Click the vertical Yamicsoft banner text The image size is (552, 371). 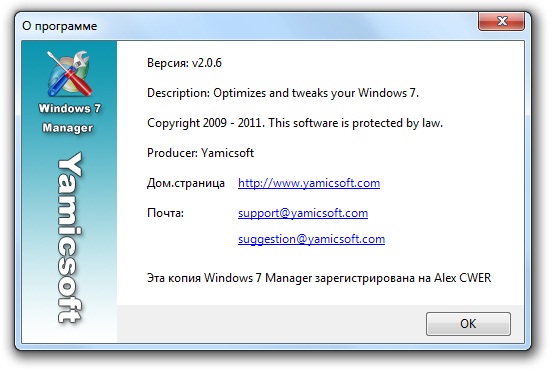(69, 238)
